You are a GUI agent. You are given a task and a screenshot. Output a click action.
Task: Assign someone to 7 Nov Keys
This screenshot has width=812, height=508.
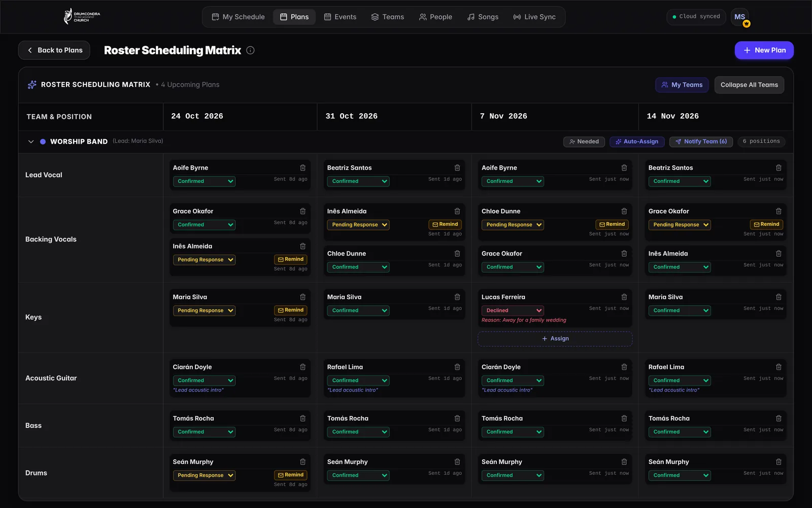[555, 339]
